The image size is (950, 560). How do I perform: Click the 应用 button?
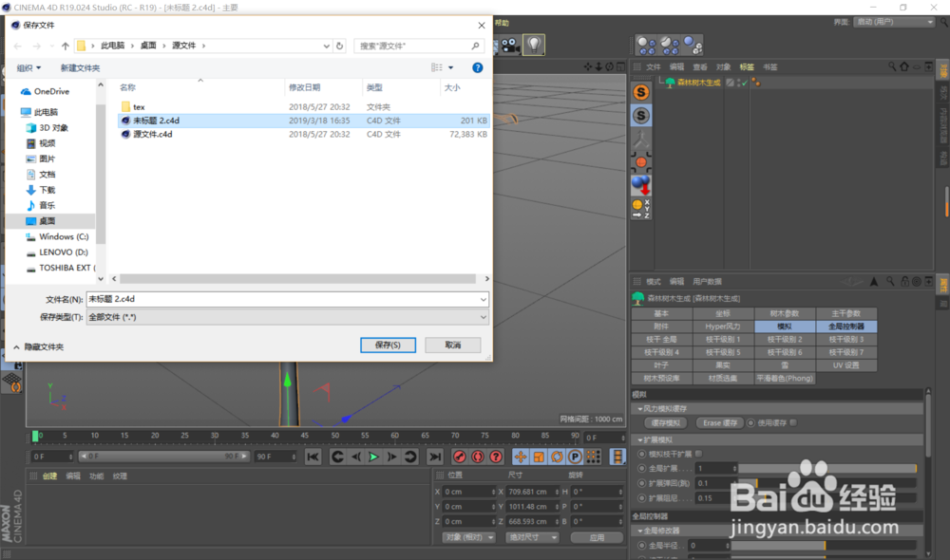(597, 537)
